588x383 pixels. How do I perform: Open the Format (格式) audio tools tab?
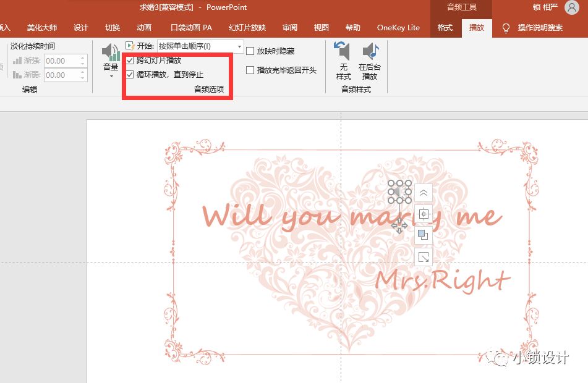445,28
